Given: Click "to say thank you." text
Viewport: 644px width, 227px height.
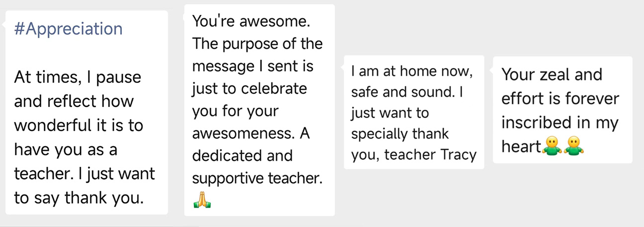Looking at the screenshot, I should 79,198.
